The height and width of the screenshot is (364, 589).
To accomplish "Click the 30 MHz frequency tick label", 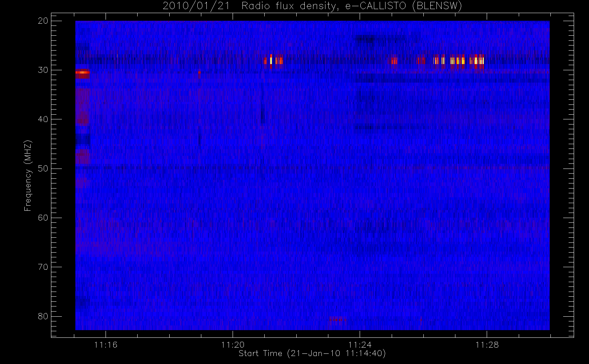I will 43,70.
